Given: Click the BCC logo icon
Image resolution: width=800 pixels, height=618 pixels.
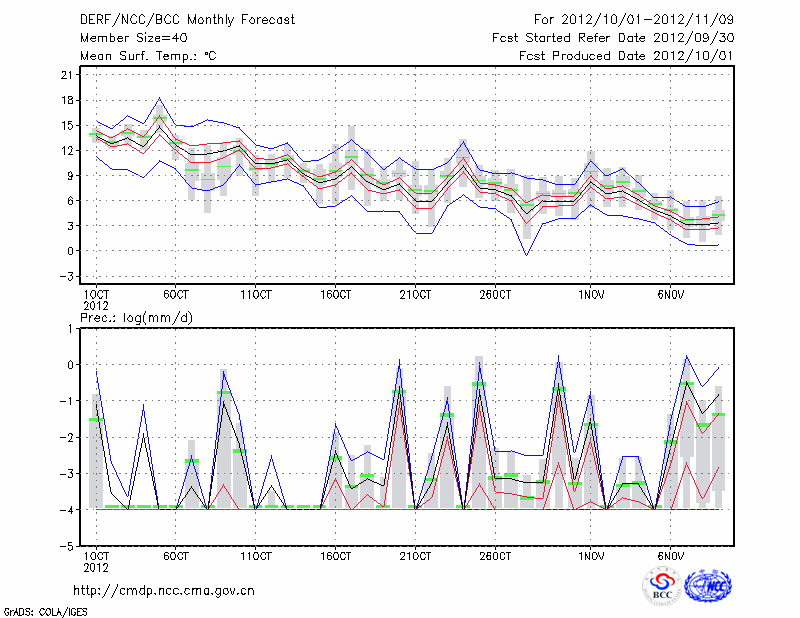Looking at the screenshot, I should point(662,586).
